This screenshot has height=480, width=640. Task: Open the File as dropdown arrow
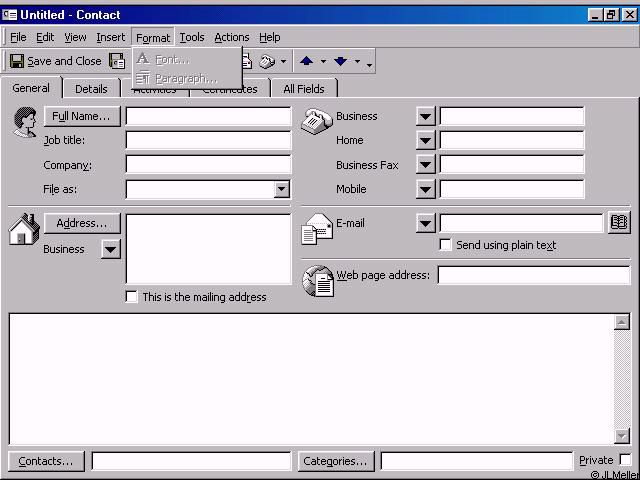(282, 189)
